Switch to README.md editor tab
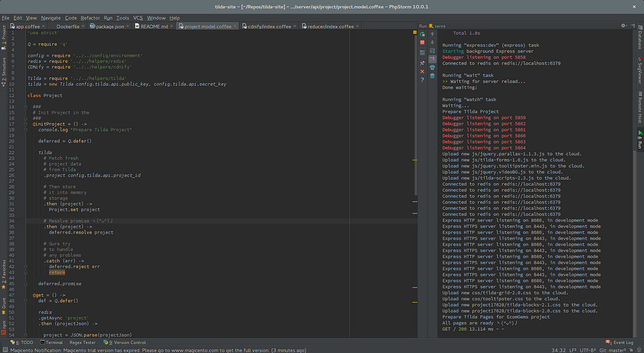The width and height of the screenshot is (644, 353). [x=154, y=26]
